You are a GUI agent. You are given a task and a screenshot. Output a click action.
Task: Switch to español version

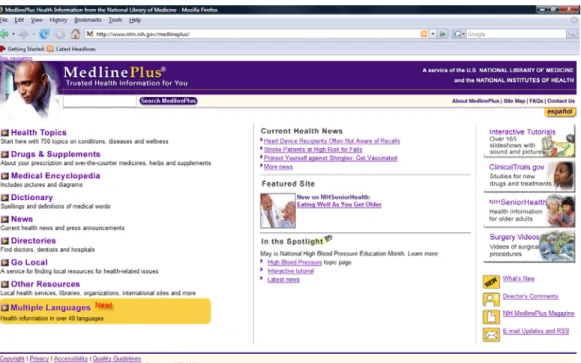click(x=560, y=111)
